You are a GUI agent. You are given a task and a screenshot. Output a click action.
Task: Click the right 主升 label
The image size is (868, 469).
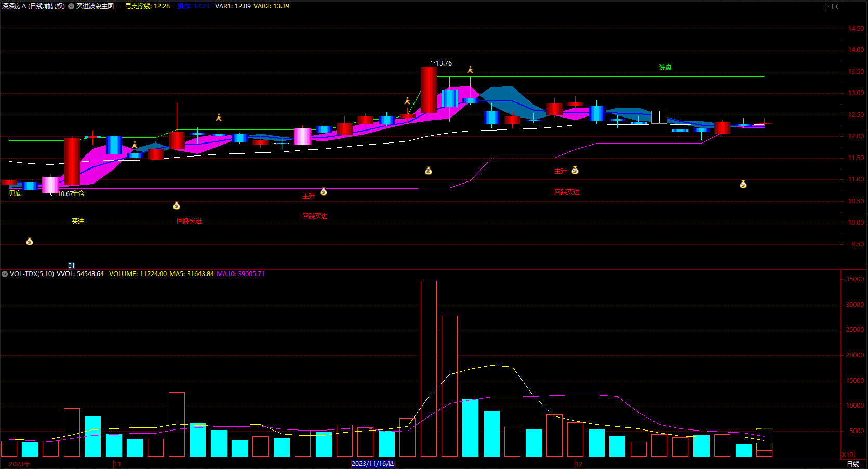[560, 171]
